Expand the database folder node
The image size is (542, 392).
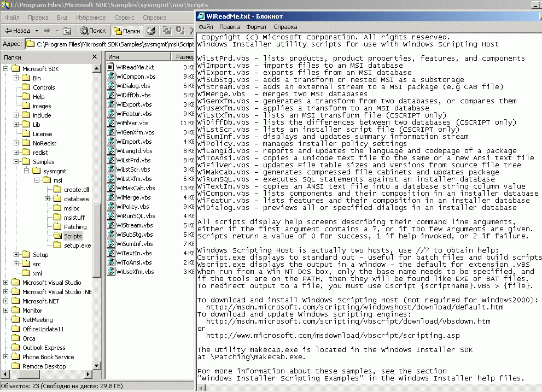click(x=48, y=199)
